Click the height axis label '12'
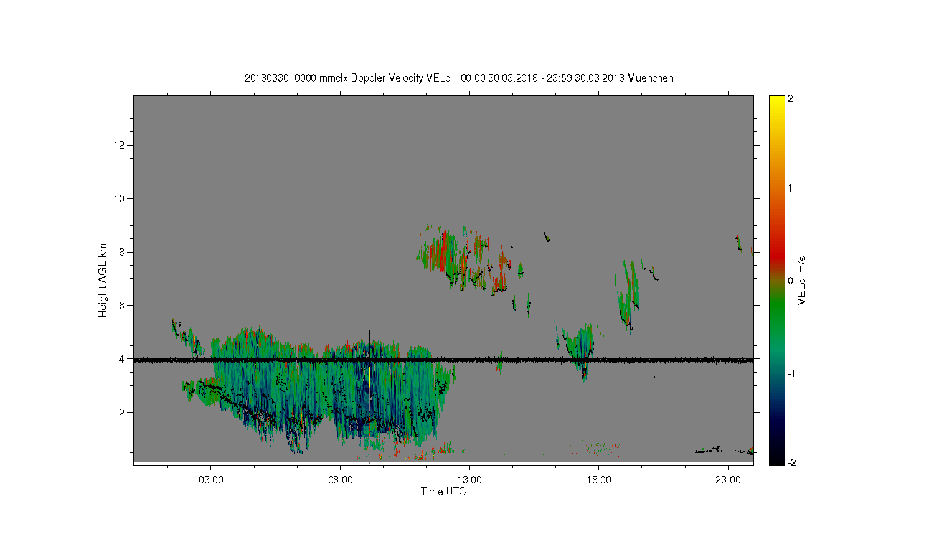 120,145
